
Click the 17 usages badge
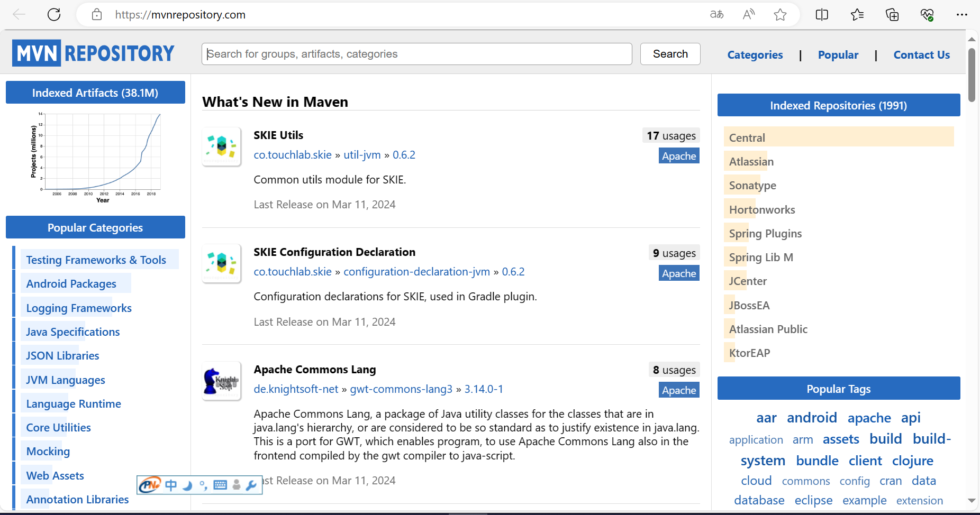[671, 136]
